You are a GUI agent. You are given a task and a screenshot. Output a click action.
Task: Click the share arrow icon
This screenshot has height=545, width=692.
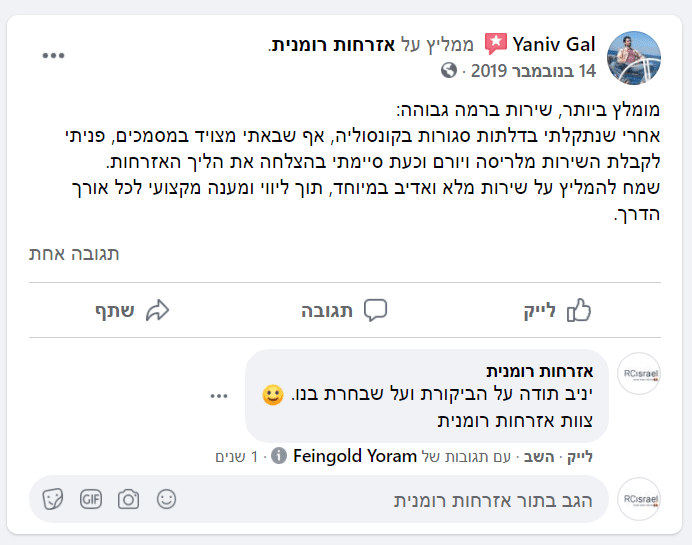point(158,311)
